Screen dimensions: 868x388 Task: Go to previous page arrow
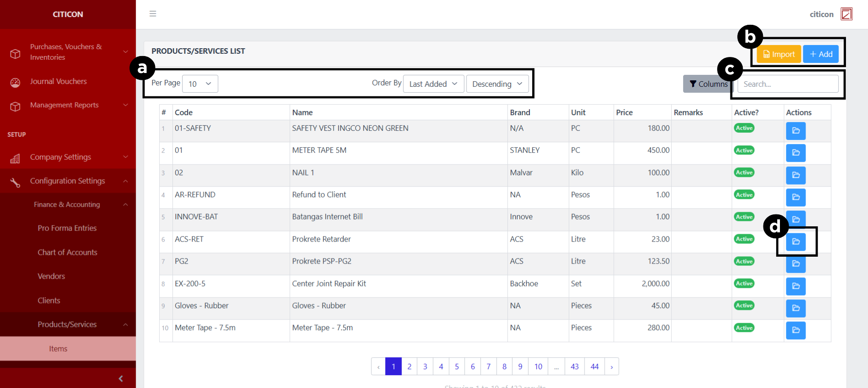click(x=378, y=366)
